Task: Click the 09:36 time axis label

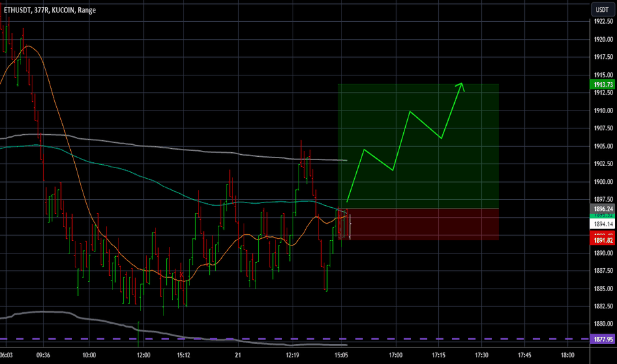Action: 43,355
